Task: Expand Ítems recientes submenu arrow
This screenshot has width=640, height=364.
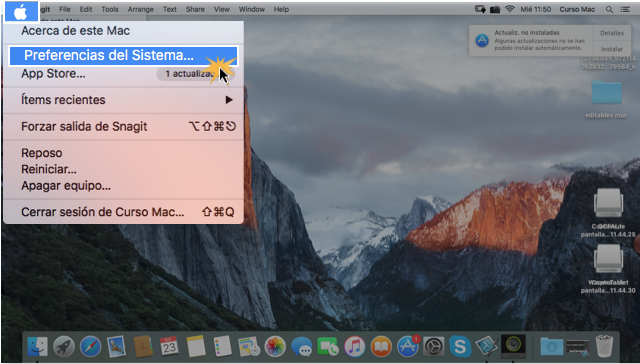Action: coord(229,100)
